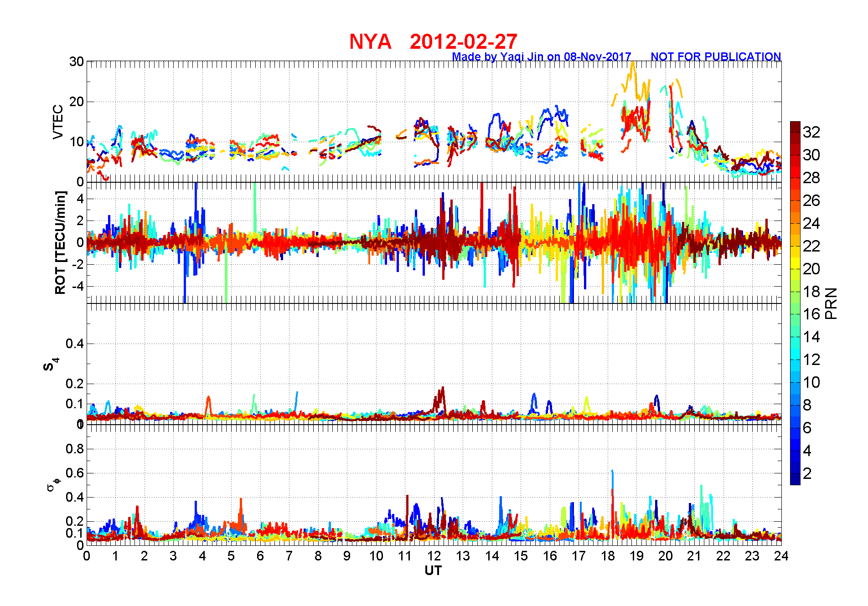Click the VTEC y-axis tick label 30
The height and width of the screenshot is (606, 868).
tap(77, 62)
